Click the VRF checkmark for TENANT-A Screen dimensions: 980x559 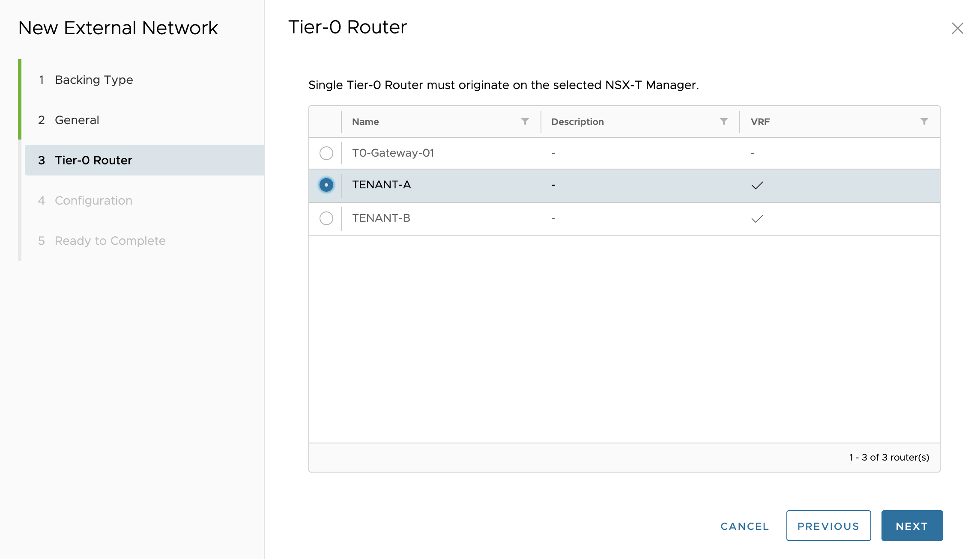757,185
